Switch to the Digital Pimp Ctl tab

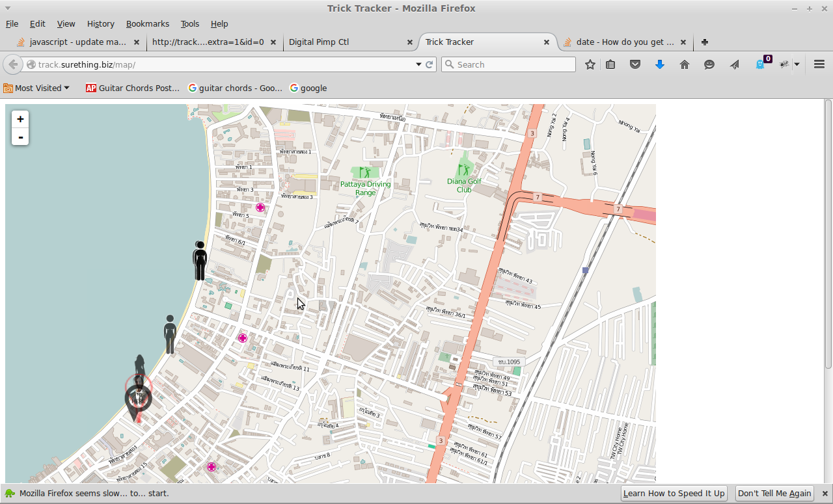pos(319,42)
